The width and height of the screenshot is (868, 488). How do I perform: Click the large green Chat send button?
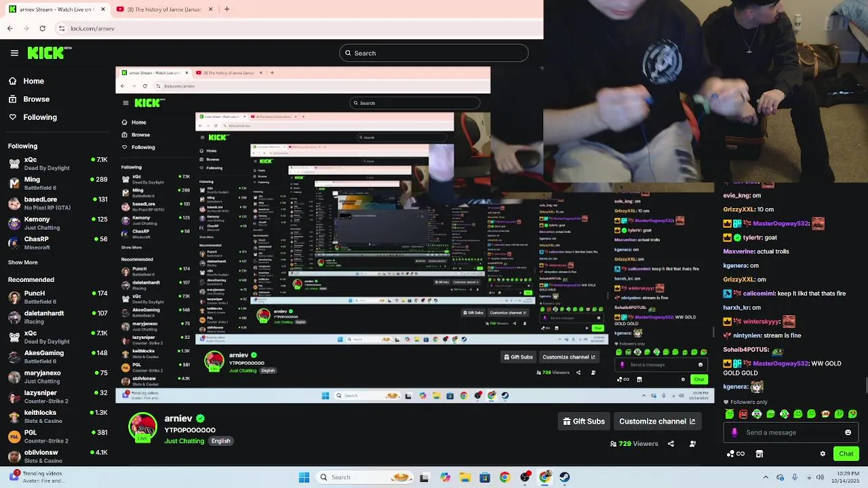846,454
